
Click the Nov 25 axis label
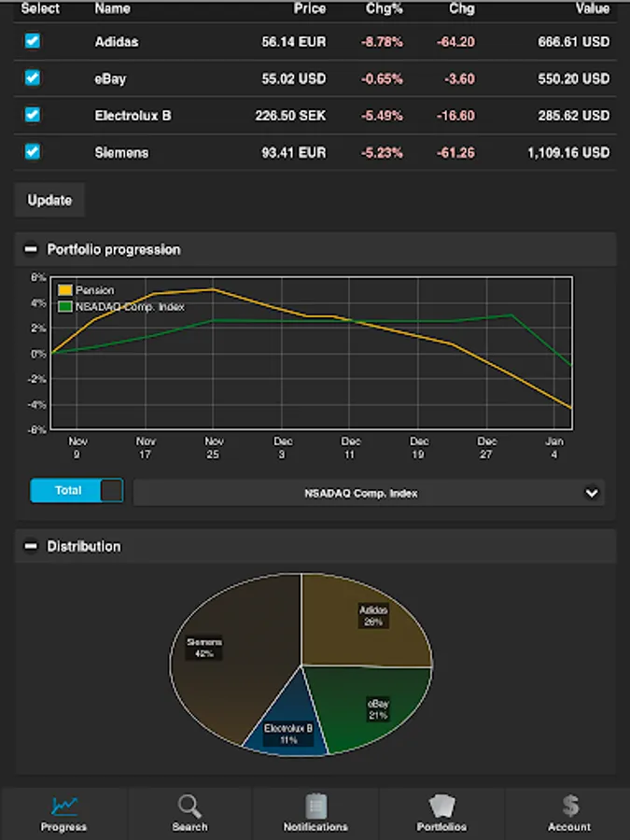tap(214, 447)
